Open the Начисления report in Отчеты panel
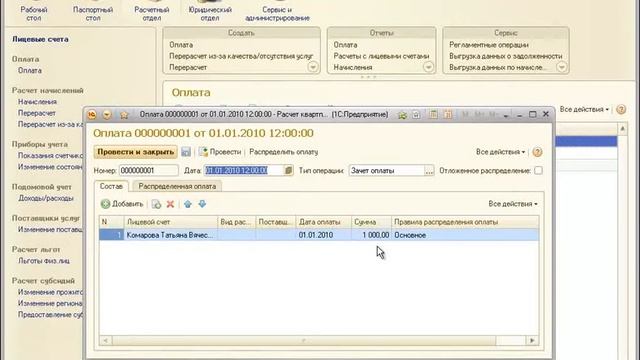640x360 pixels. tap(353, 67)
